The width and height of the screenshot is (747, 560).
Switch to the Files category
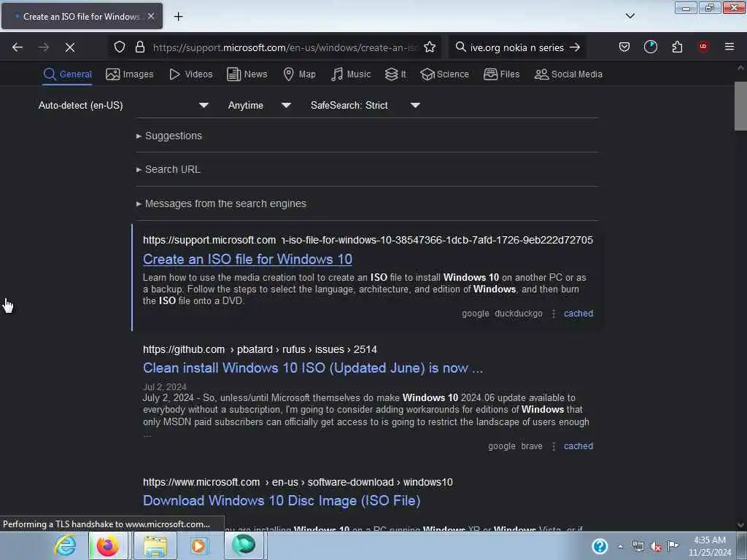coord(501,74)
